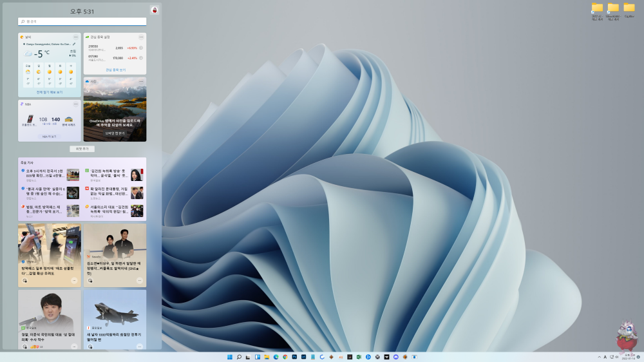Viewport: 644px width, 362px height.
Task: Click the add widgets button
Action: (82, 149)
